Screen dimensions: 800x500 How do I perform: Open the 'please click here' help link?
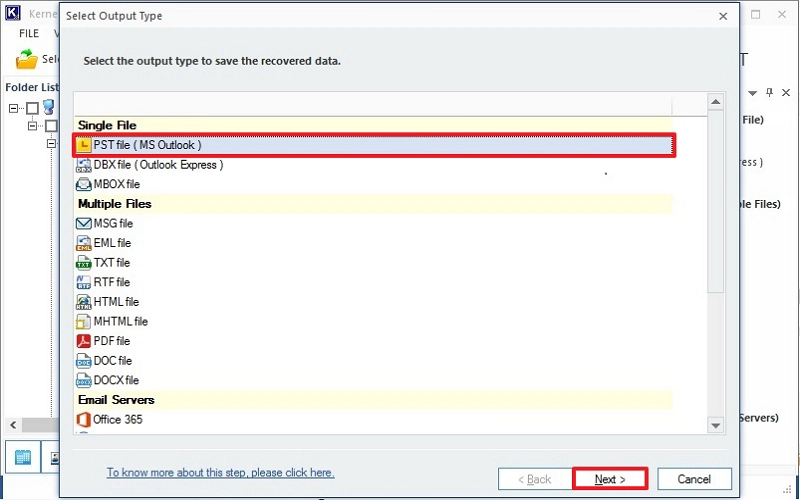[x=220, y=473]
